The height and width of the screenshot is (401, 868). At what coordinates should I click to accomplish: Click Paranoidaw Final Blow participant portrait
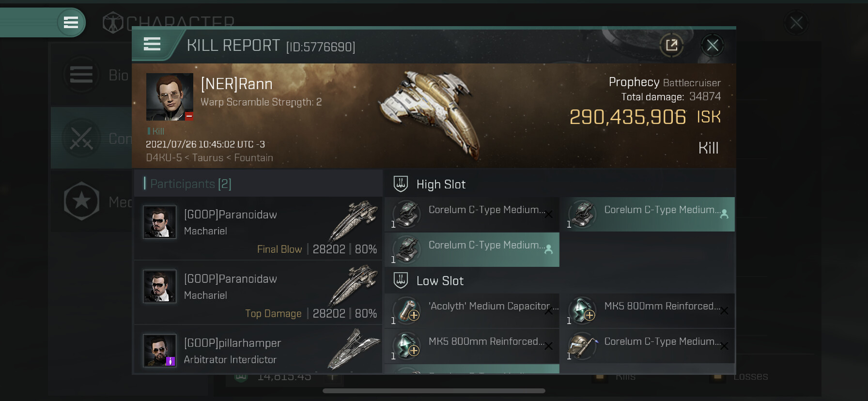[160, 222]
